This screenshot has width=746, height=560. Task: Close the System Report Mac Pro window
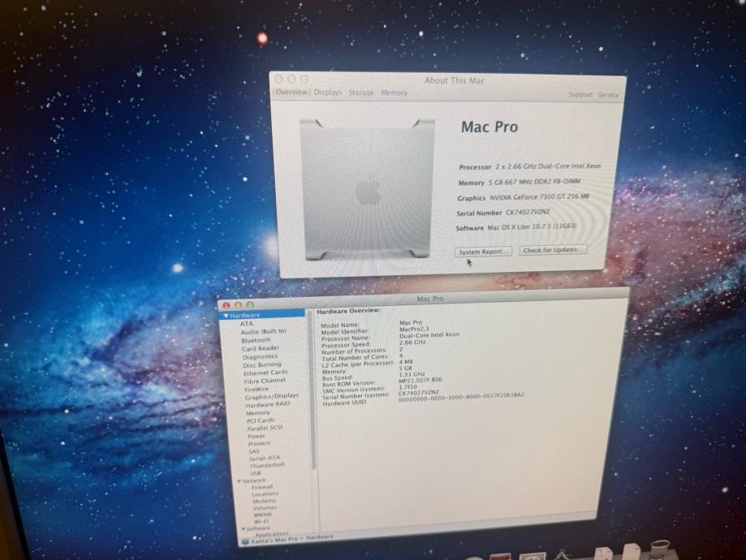coord(226,305)
